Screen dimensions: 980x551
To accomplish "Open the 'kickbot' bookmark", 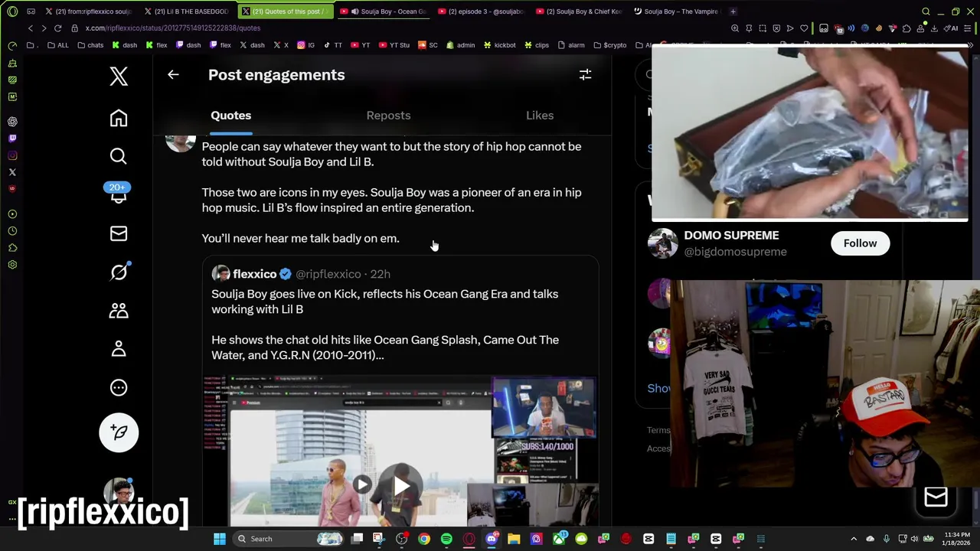I will coord(499,45).
